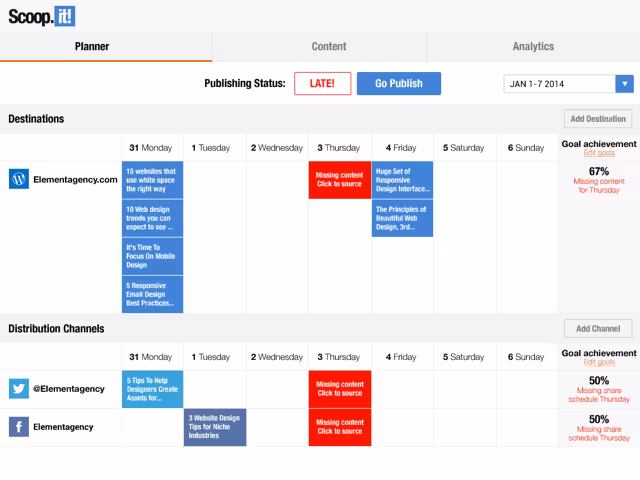Click the WordPress icon for Elementagency.com
This screenshot has width=640, height=480.
[x=19, y=179]
